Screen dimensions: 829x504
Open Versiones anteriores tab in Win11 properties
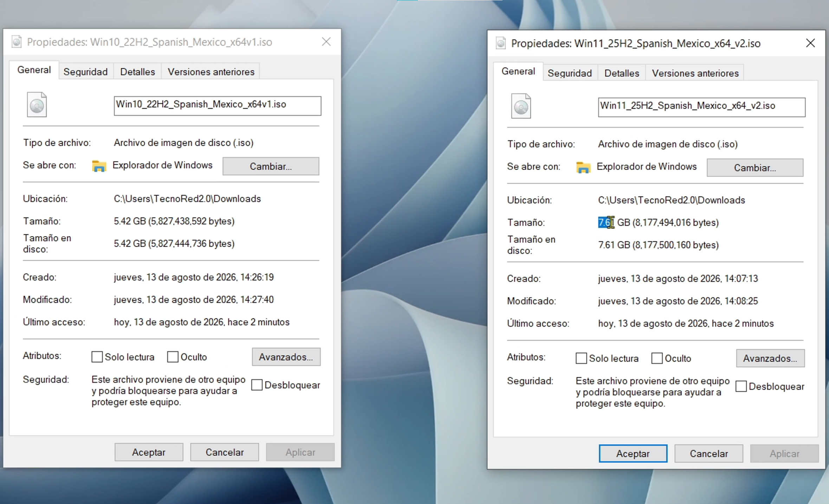click(695, 73)
